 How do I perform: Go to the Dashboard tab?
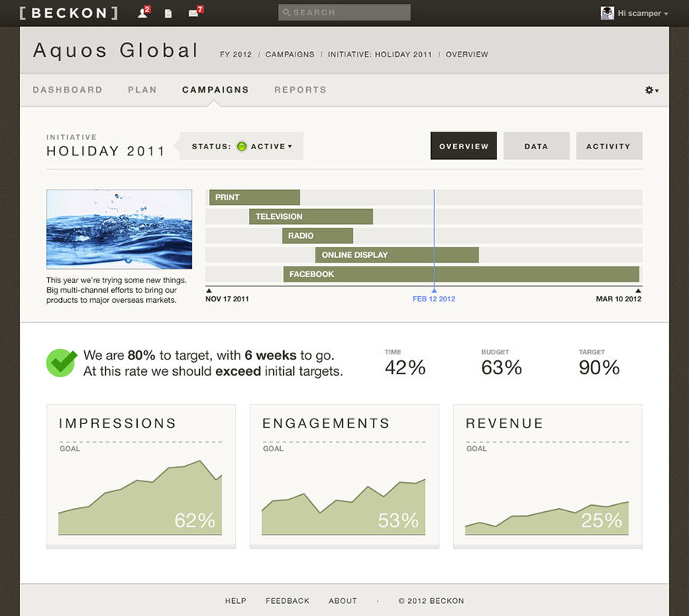[x=67, y=90]
